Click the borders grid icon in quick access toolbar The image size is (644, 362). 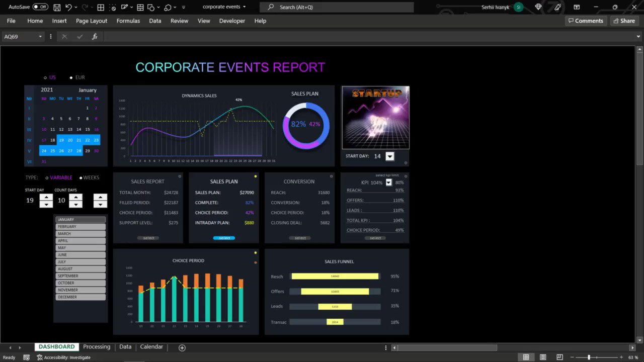point(101,7)
